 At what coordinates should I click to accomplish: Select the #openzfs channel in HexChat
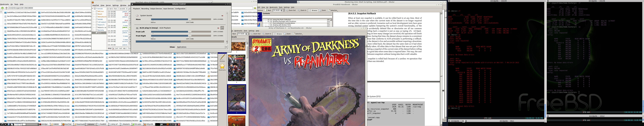click(101, 25)
